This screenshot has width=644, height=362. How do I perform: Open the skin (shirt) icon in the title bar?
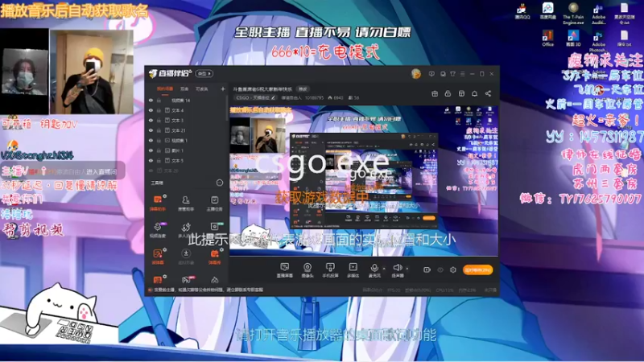[452, 74]
